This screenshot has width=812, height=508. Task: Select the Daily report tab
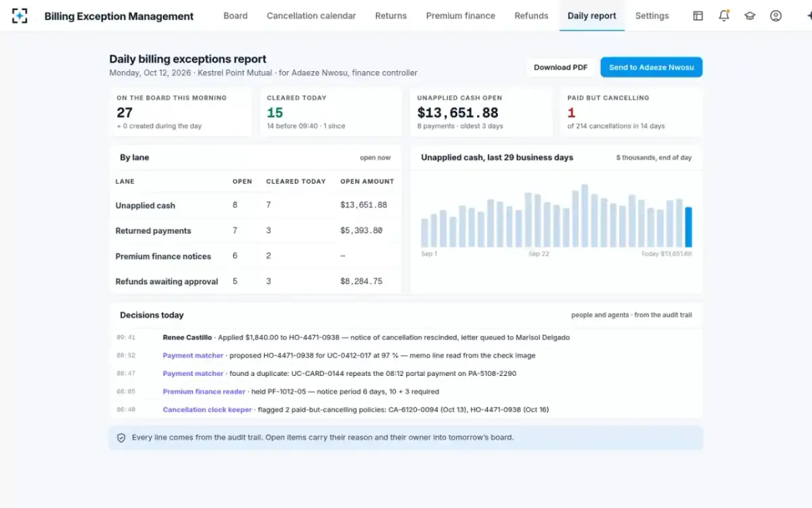click(592, 16)
